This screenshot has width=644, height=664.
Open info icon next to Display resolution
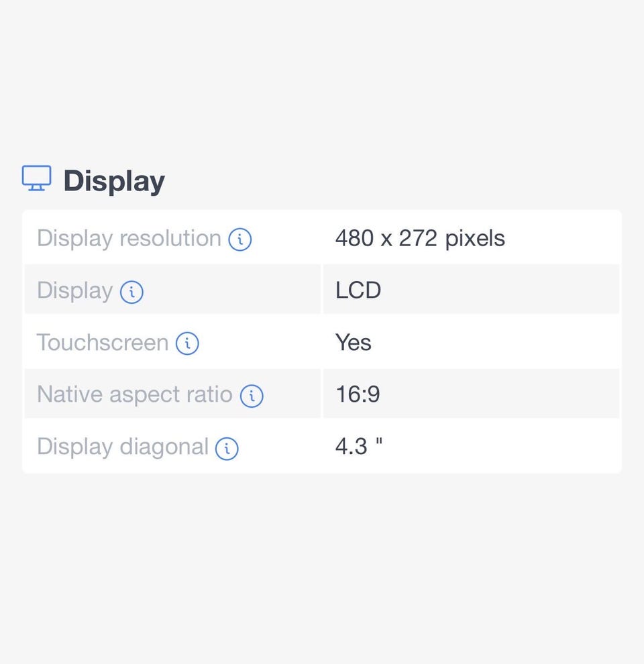[239, 239]
